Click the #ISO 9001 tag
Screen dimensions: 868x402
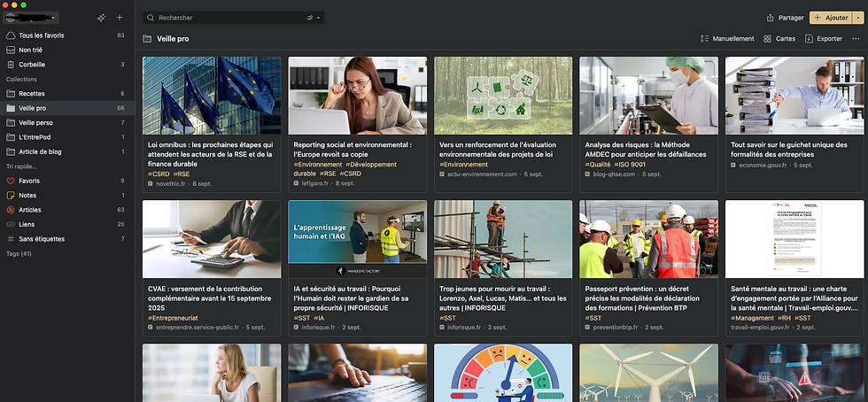pos(630,165)
